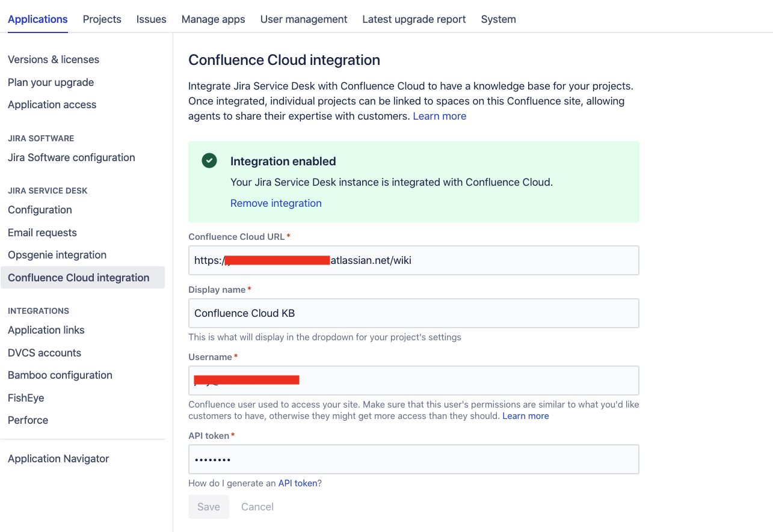Open Jira Software configuration page

pyautogui.click(x=72, y=157)
